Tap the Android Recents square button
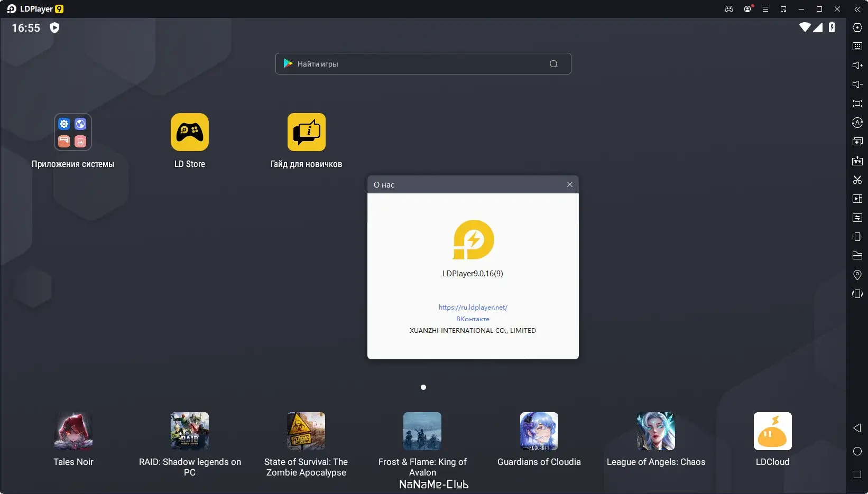 857,474
